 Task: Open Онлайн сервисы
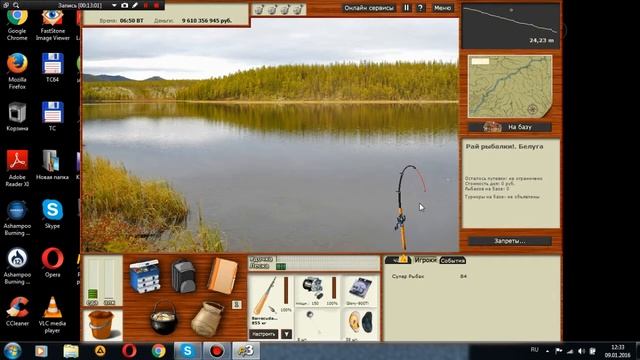pyautogui.click(x=369, y=8)
